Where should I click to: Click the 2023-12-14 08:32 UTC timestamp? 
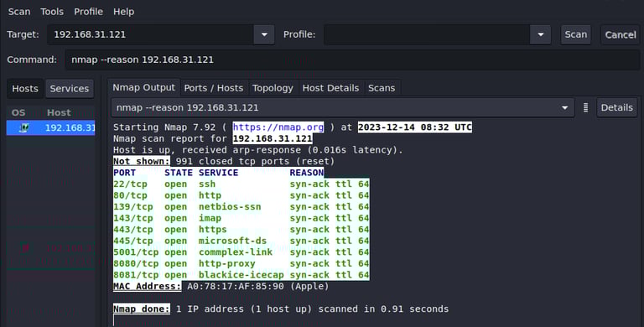pyautogui.click(x=415, y=127)
